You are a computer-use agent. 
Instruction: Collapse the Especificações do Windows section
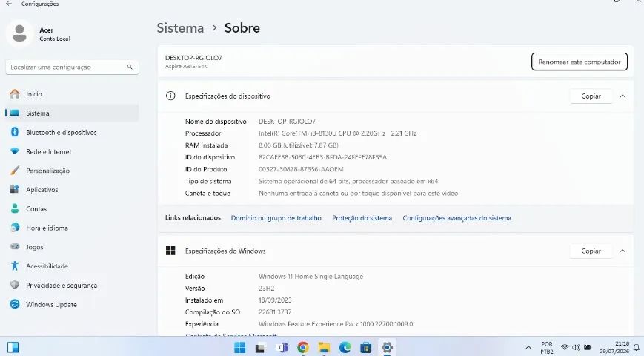[623, 251]
